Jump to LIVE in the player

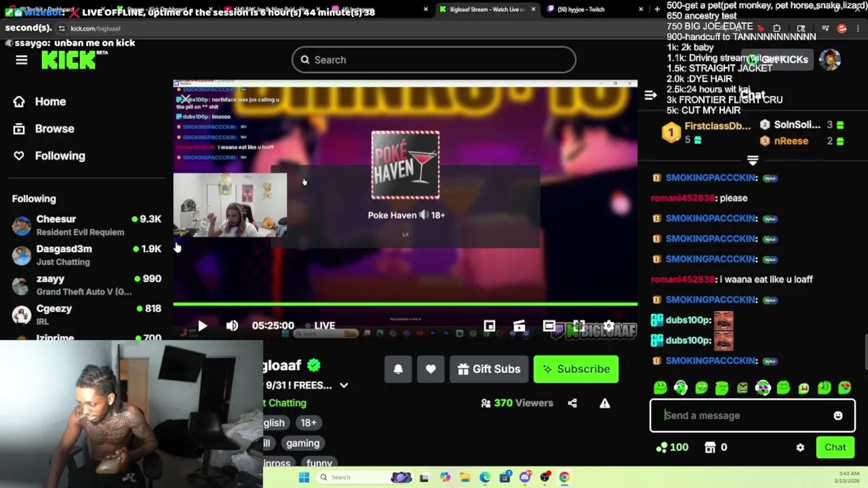(320, 326)
